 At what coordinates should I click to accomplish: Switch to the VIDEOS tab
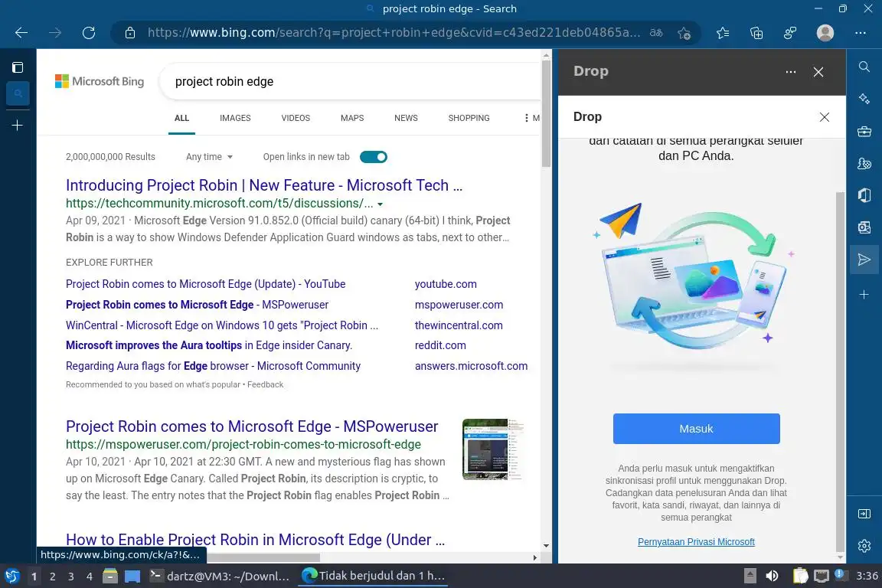point(296,118)
